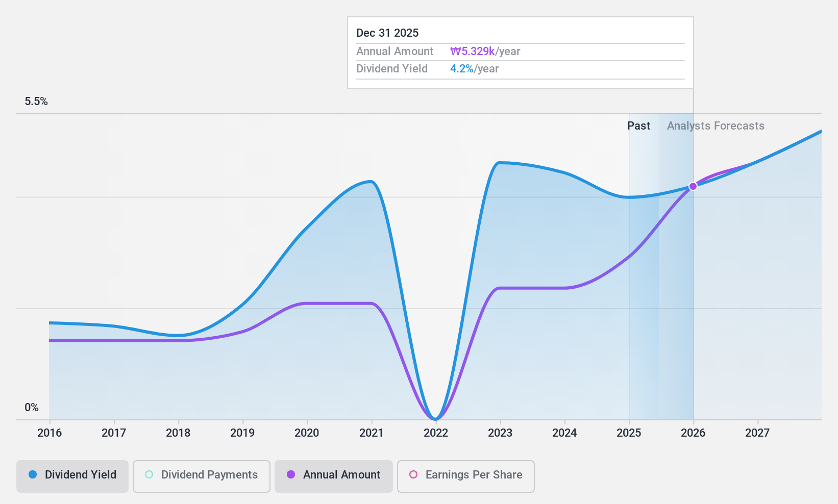Enable the Earnings Per Share series
Screen dimensions: 838x504
[466, 476]
